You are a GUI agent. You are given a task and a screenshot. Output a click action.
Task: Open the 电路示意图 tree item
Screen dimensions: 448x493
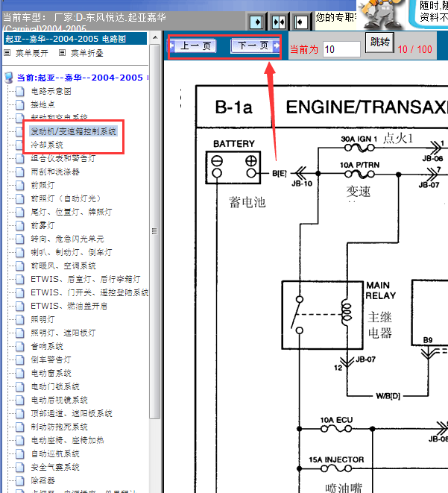pos(51,91)
